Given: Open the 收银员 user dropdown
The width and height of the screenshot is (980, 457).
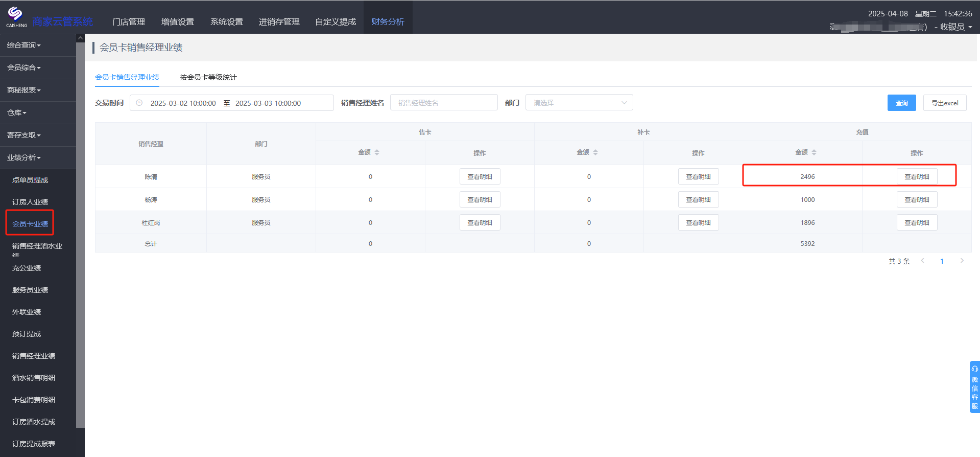Looking at the screenshot, I should [956, 27].
